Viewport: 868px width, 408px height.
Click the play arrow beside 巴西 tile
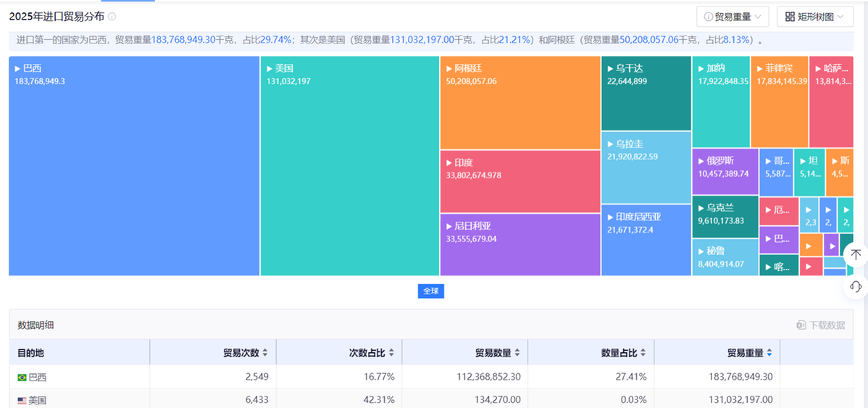[x=17, y=68]
